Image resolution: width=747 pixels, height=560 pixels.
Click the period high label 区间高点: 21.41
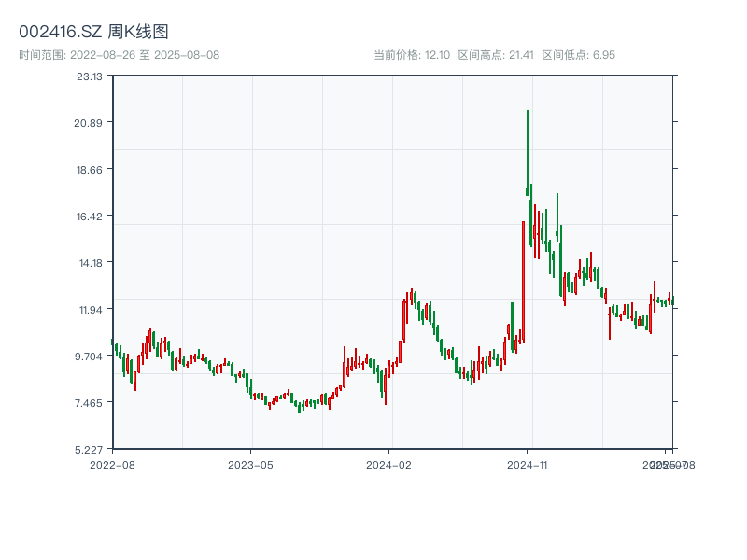click(x=496, y=55)
